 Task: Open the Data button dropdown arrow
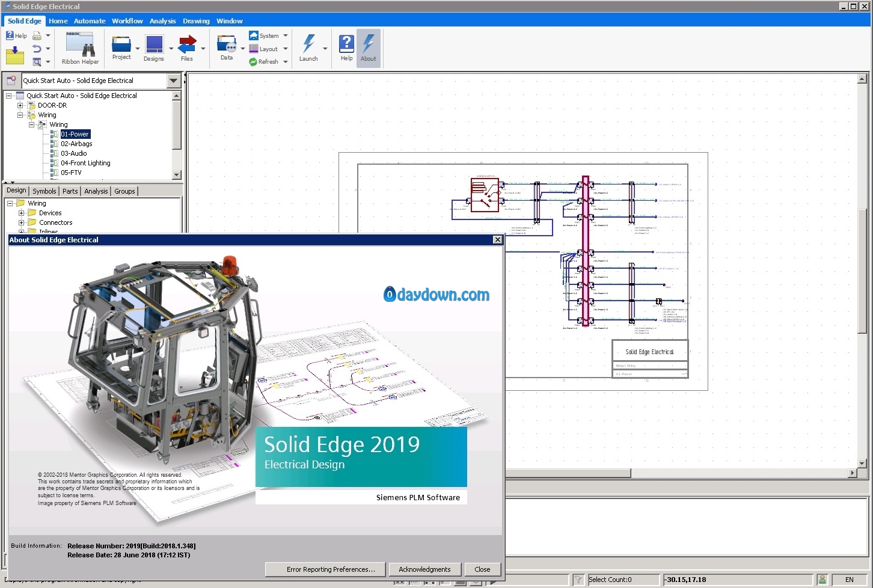coord(242,49)
